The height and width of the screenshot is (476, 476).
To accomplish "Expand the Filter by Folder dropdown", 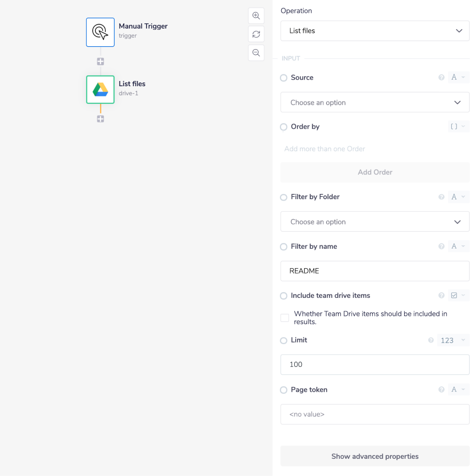I will [375, 222].
